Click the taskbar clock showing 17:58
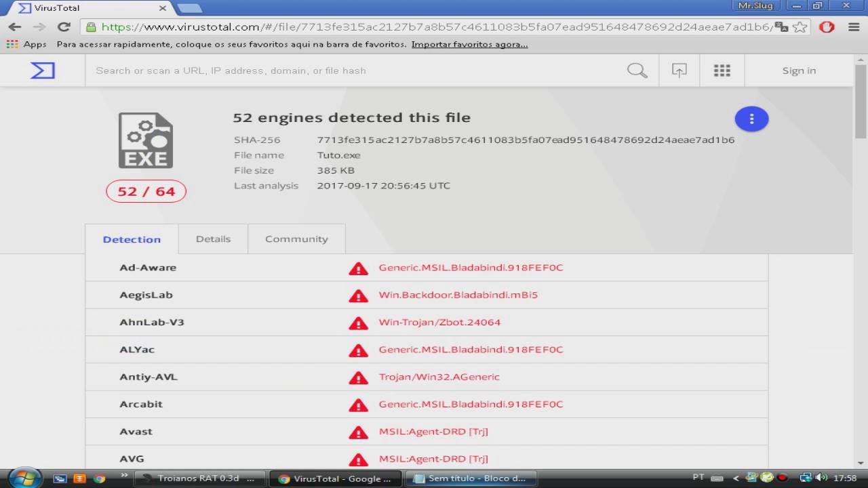This screenshot has width=868, height=488. [x=846, y=478]
